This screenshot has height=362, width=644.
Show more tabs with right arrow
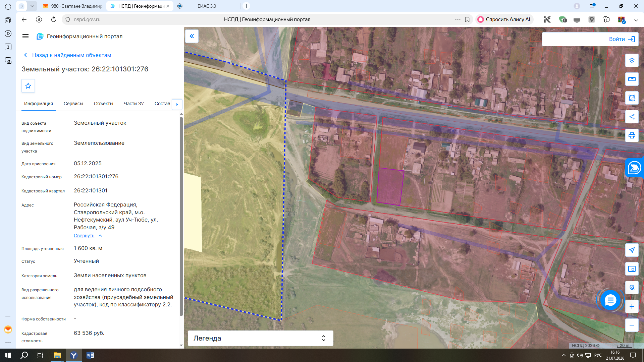point(177,104)
